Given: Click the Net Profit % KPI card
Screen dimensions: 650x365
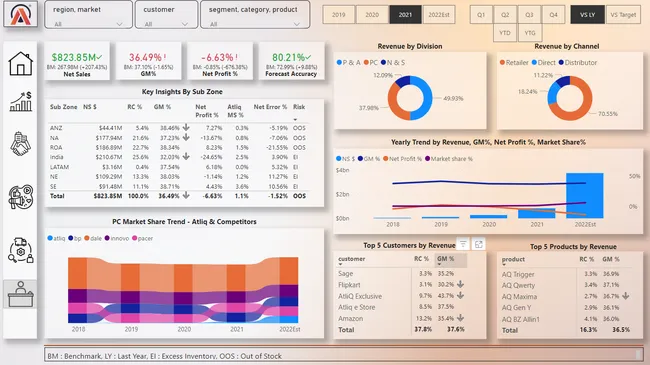Looking at the screenshot, I should tap(220, 61).
